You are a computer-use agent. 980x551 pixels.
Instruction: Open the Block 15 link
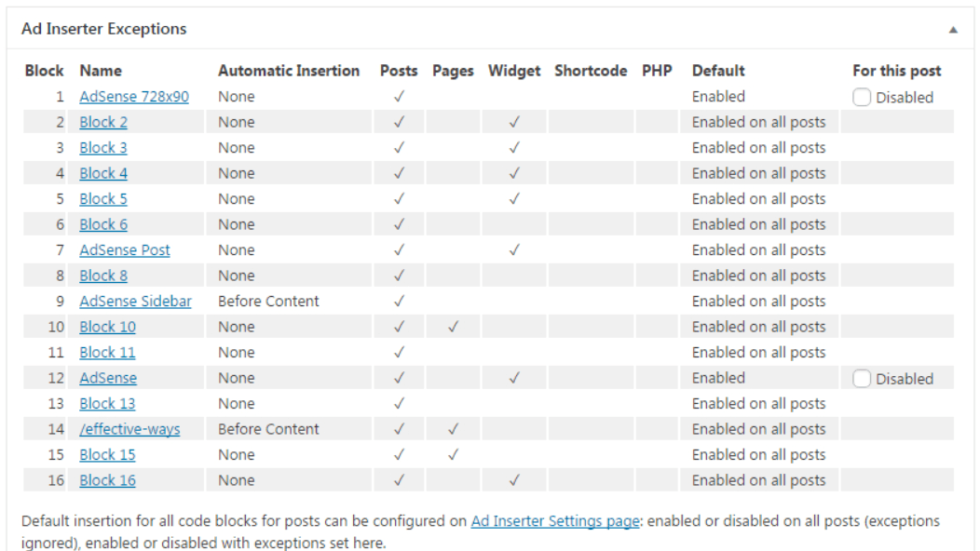tap(107, 455)
